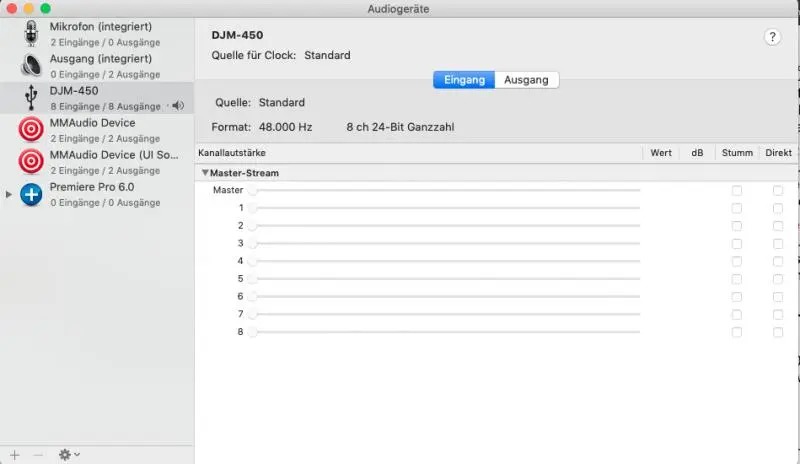
Task: Select the DJM-450 USB device icon
Action: click(31, 97)
